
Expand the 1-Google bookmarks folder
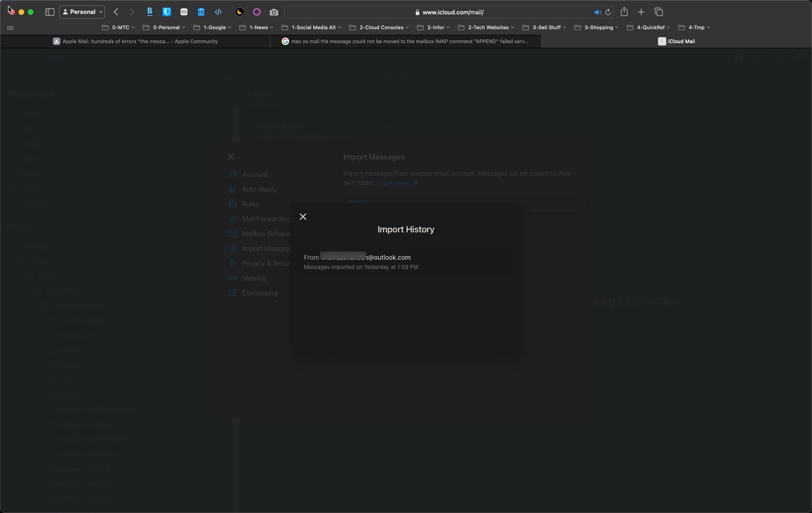212,27
